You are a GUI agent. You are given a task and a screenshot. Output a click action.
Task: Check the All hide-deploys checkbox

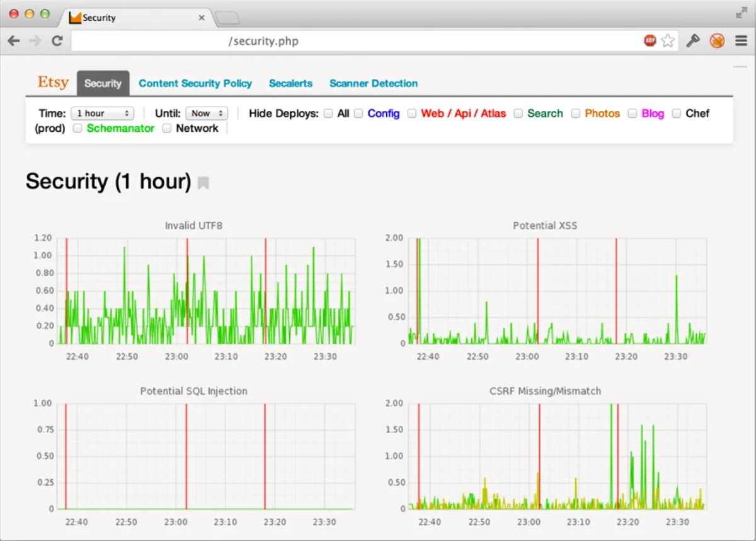pyautogui.click(x=328, y=113)
